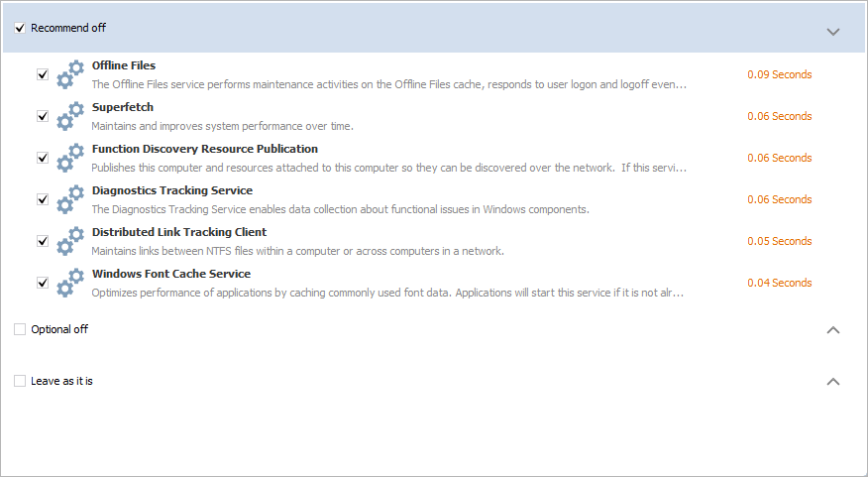Select the Diagnostics Tracking Service title

click(x=172, y=190)
